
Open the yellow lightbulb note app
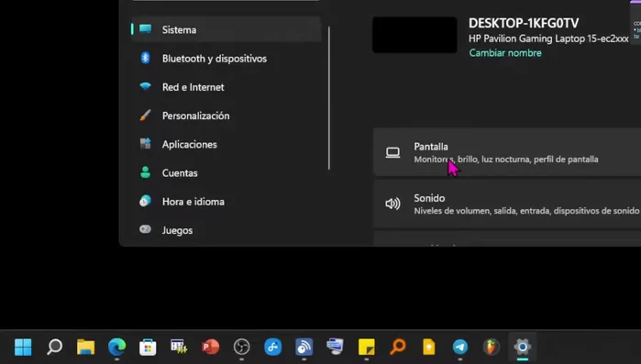click(x=429, y=347)
